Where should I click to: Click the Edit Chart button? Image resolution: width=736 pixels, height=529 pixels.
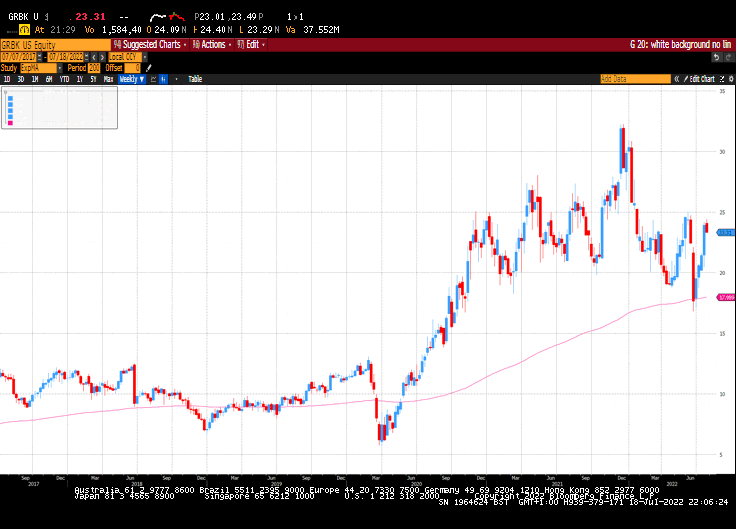point(699,79)
